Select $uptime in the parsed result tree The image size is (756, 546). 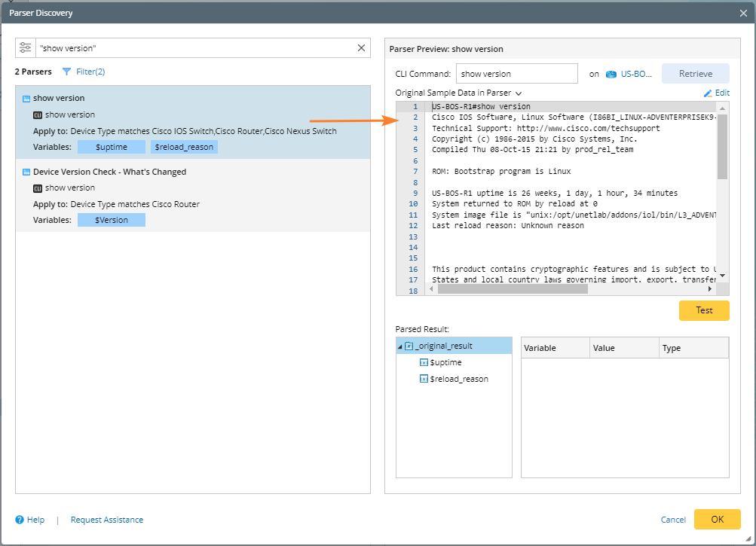click(445, 362)
